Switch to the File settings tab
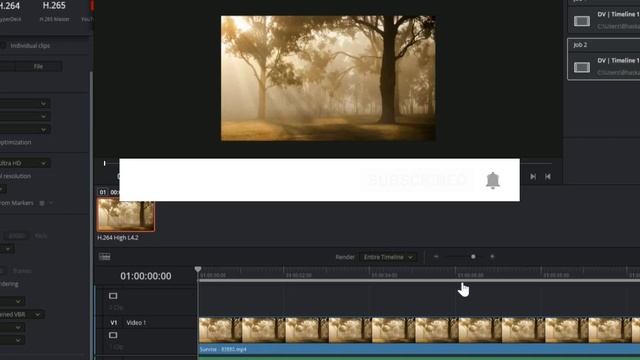 click(38, 67)
